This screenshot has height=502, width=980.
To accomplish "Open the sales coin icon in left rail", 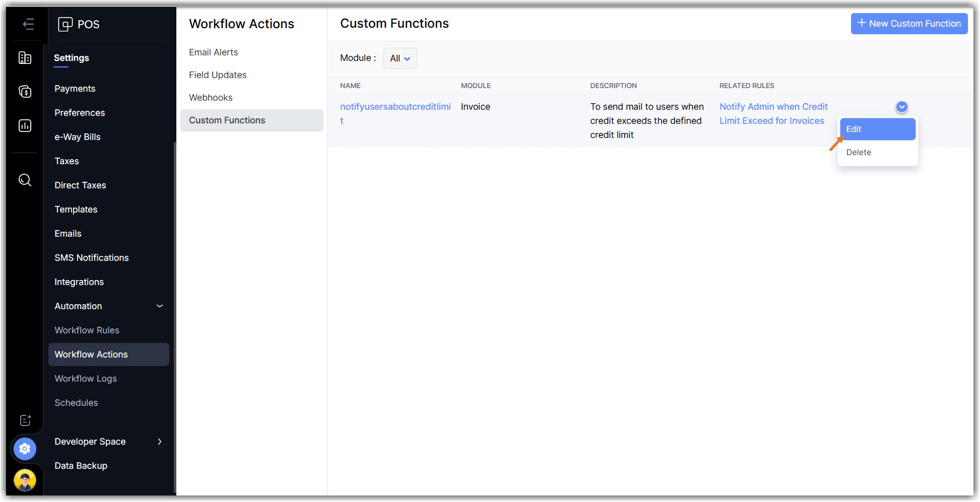I will [25, 92].
